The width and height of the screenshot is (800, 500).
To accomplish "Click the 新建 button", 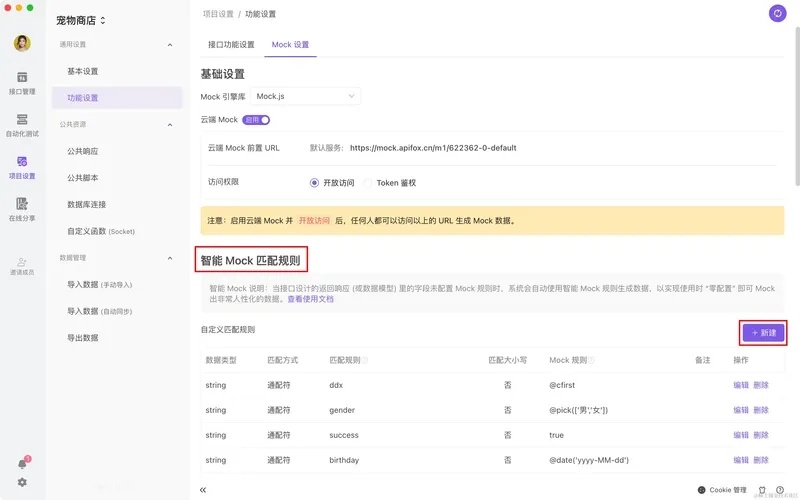I will tap(763, 333).
